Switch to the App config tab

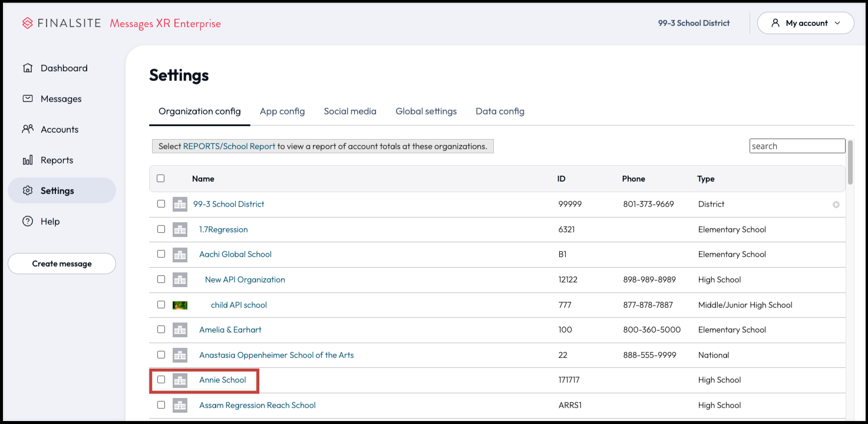pyautogui.click(x=282, y=111)
